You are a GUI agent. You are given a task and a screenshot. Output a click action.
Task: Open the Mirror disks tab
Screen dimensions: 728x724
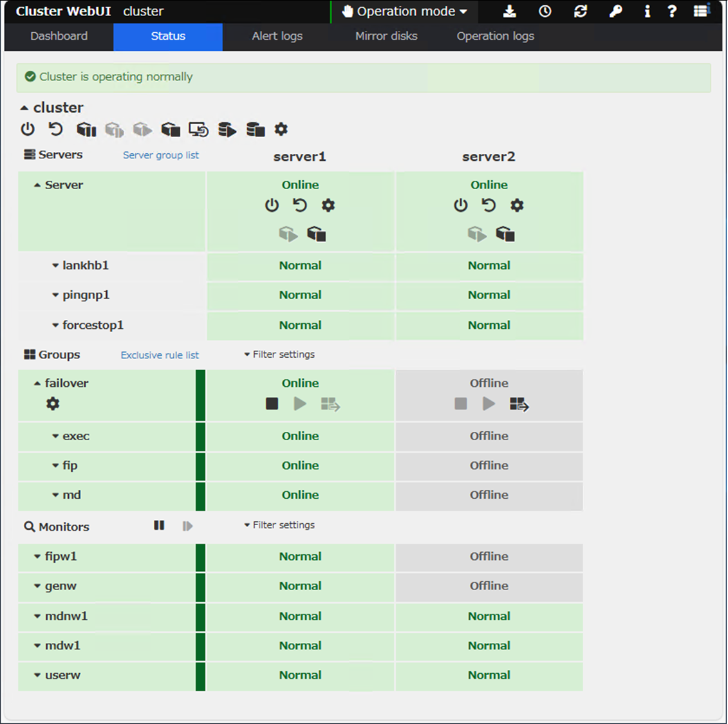386,37
